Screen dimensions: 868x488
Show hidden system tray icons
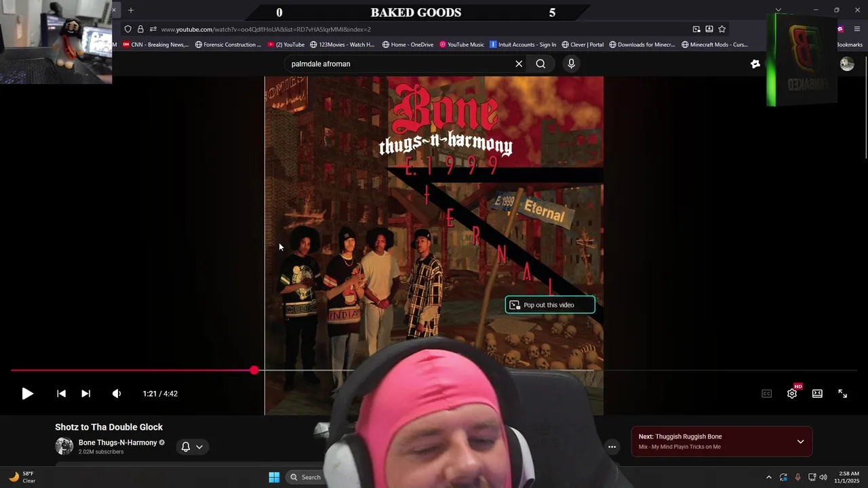(768, 477)
